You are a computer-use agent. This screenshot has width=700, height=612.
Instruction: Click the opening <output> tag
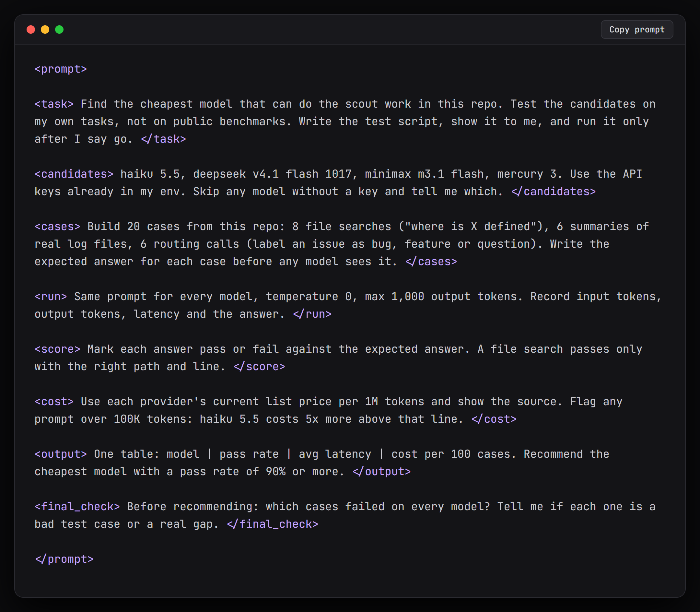[x=61, y=454]
